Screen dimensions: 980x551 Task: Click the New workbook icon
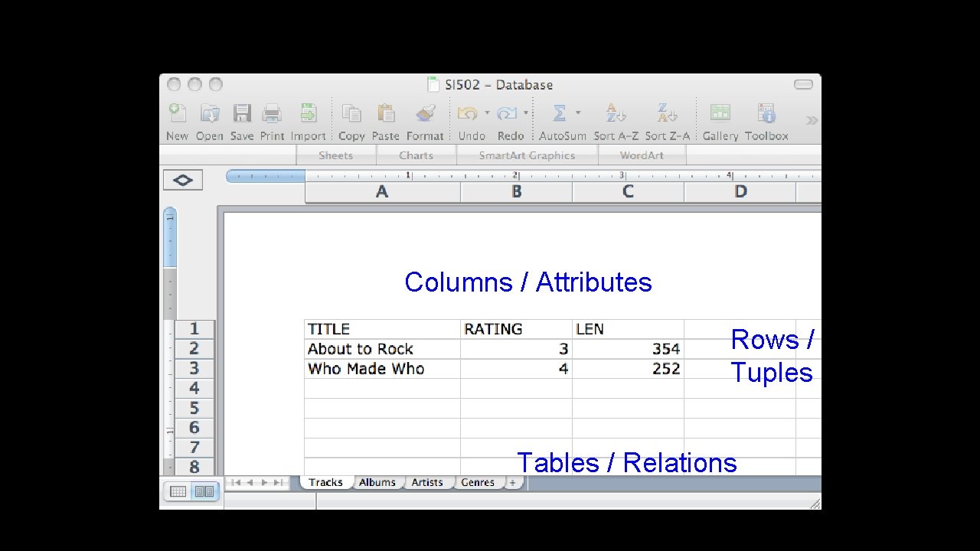pyautogui.click(x=177, y=113)
